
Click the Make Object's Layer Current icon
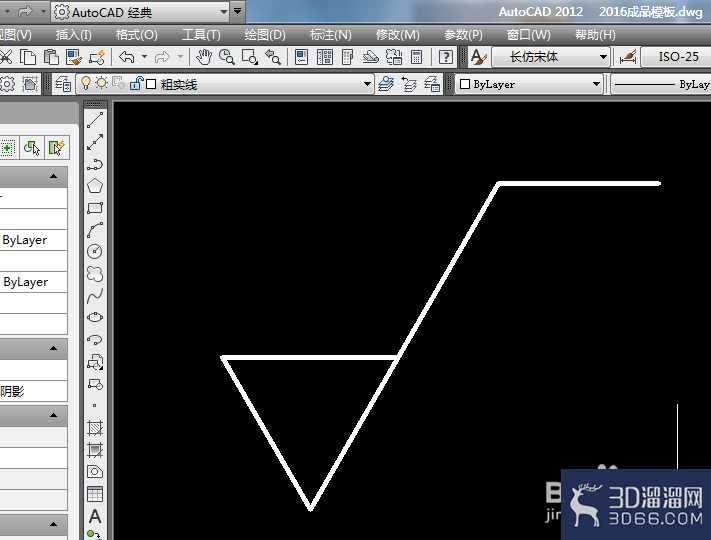pos(386,84)
